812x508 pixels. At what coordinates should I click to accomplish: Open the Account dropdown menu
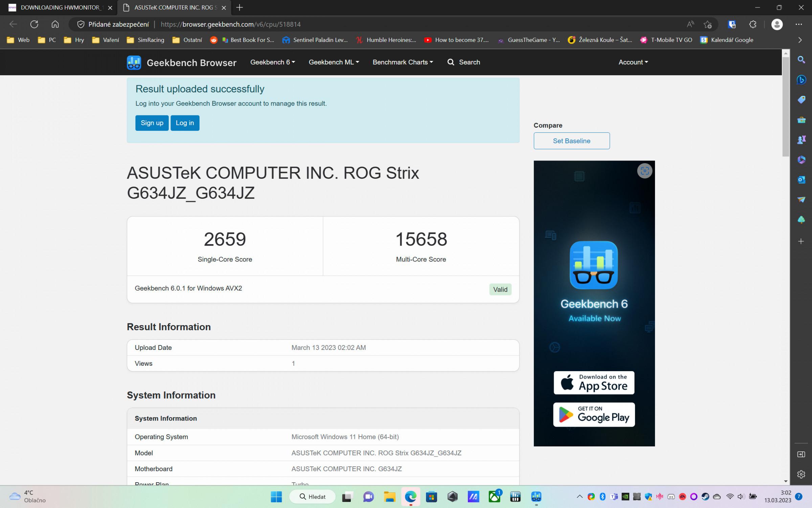[633, 62]
